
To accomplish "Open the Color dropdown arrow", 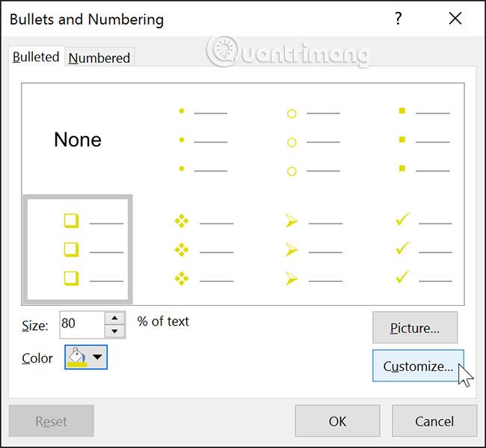I will coord(97,358).
